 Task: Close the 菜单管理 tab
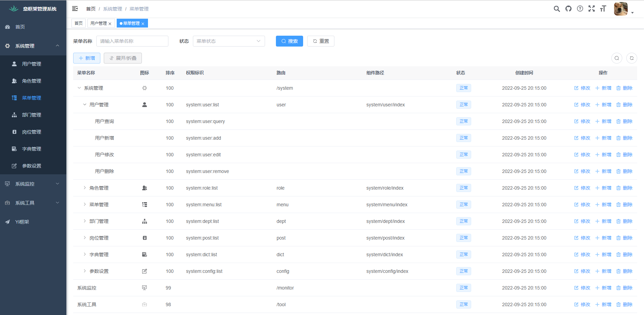pos(143,23)
